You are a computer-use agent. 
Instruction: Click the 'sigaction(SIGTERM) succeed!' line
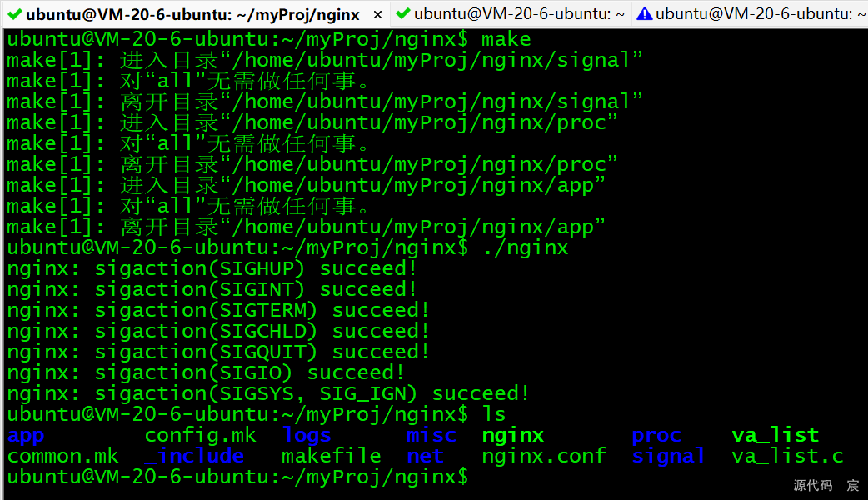point(218,310)
